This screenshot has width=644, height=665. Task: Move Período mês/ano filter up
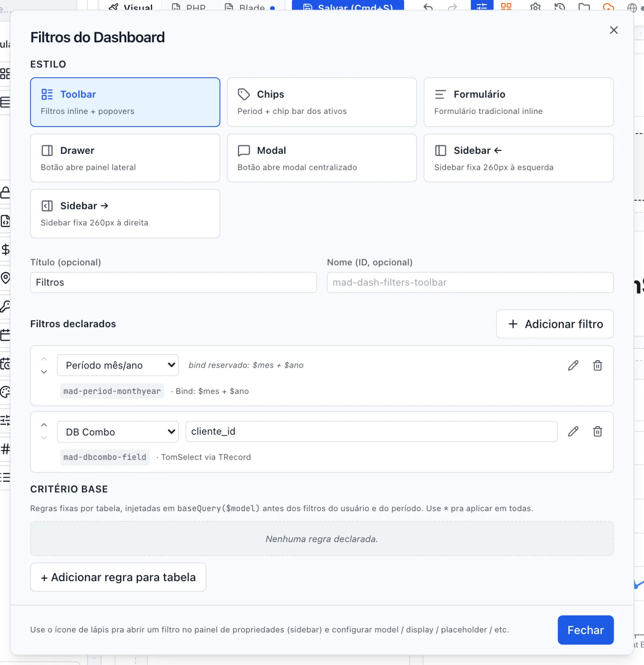coord(44,359)
